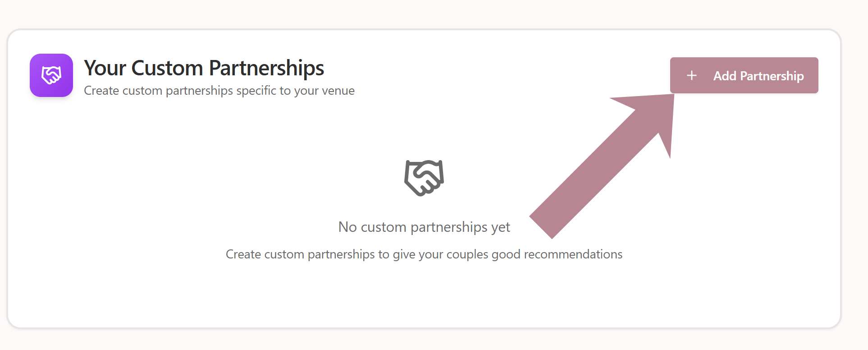Click the word 'Create' in the bottom description
This screenshot has height=350, width=868.
(x=243, y=254)
